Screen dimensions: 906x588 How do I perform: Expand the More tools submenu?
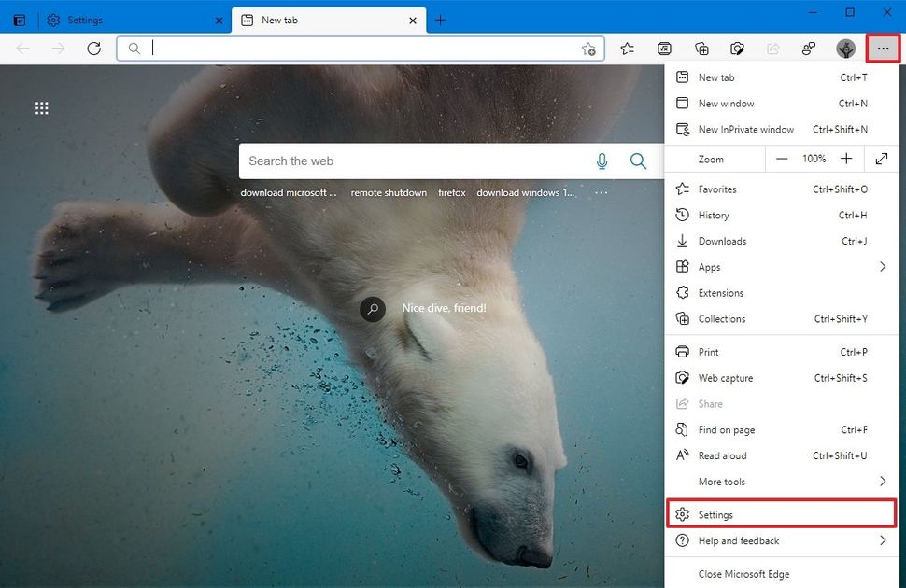coord(781,481)
